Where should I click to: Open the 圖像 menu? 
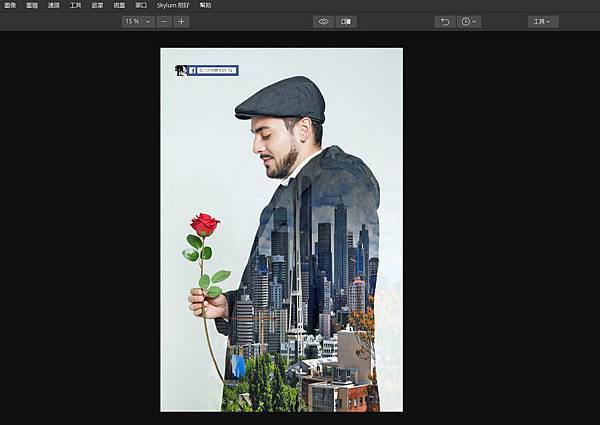click(x=9, y=5)
